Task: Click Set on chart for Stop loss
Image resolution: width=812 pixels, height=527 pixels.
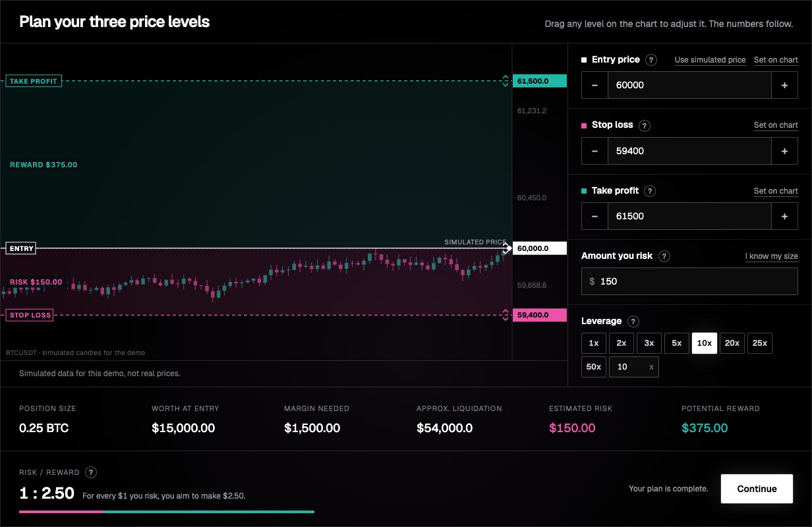Action: (x=776, y=125)
